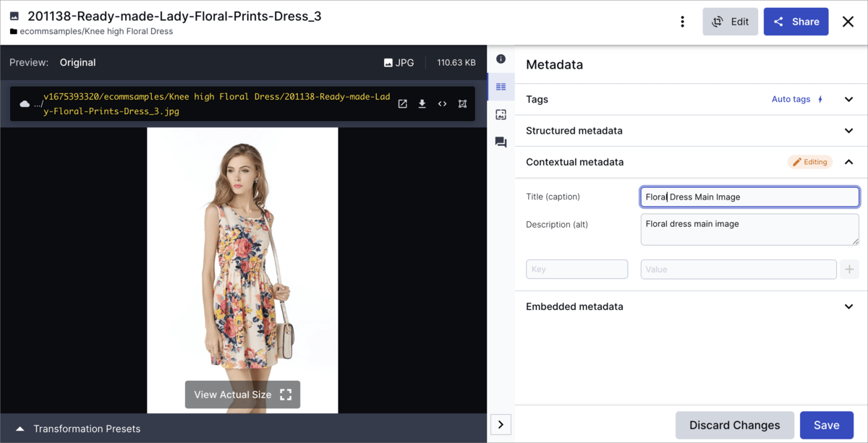Click the image URL path text

click(x=216, y=104)
